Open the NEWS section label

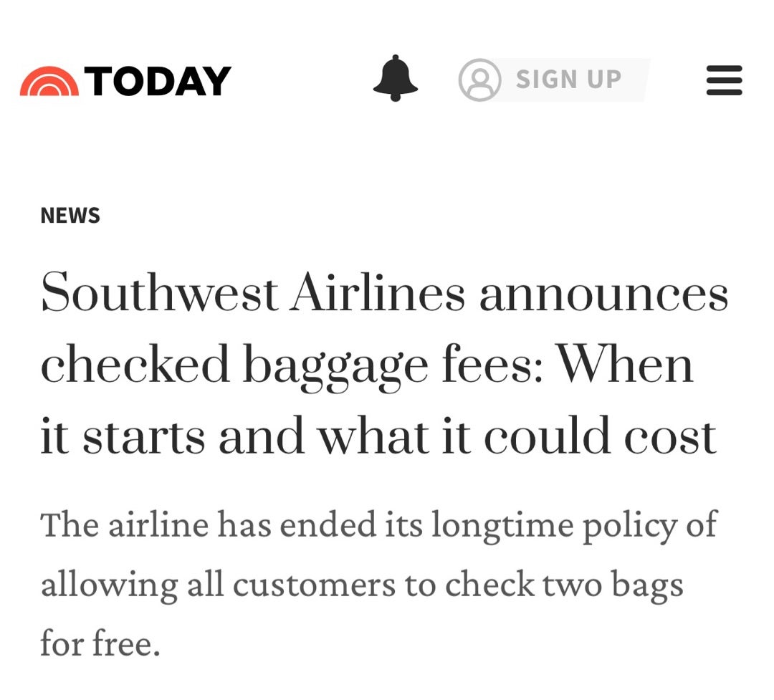pyautogui.click(x=70, y=216)
